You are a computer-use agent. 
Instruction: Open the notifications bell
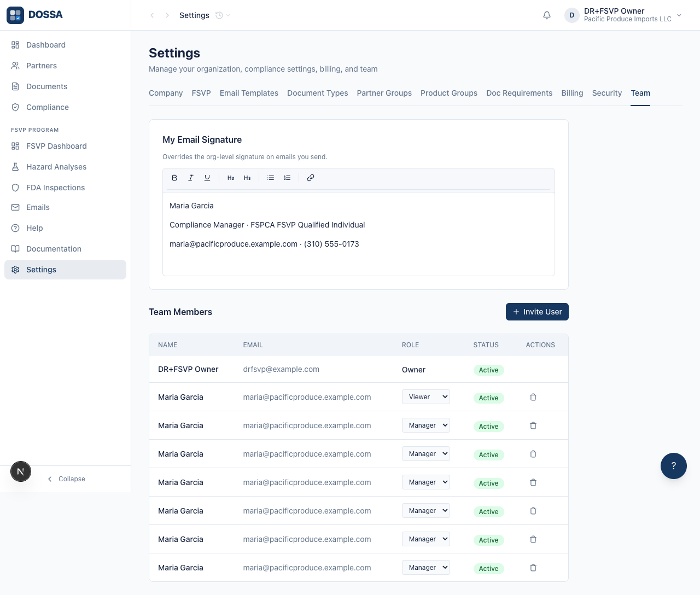click(547, 15)
